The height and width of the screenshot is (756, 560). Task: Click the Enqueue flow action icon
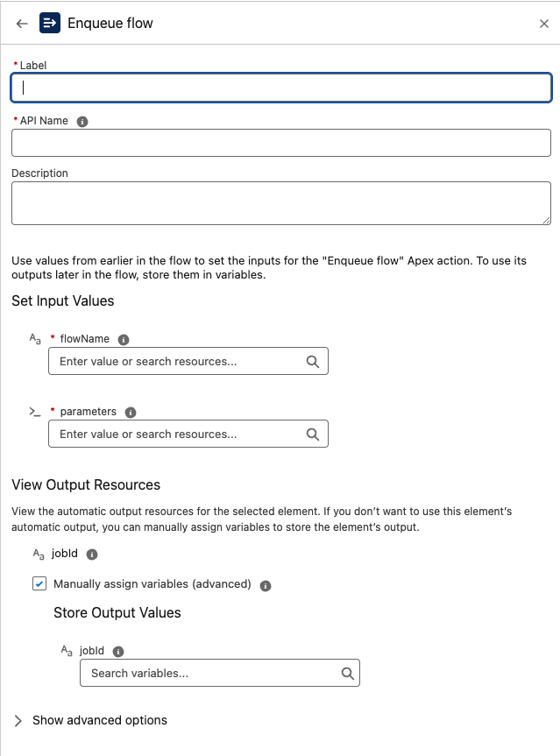(x=50, y=24)
